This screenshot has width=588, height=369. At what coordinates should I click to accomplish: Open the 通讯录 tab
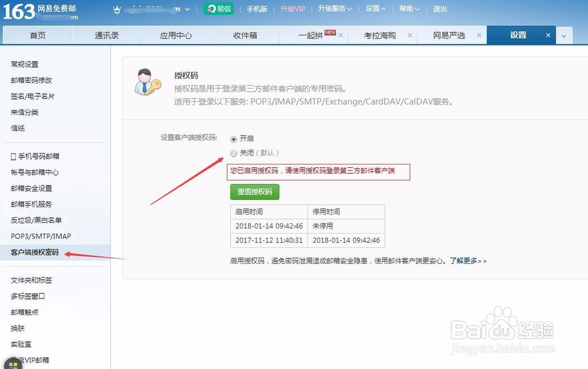[x=107, y=35]
